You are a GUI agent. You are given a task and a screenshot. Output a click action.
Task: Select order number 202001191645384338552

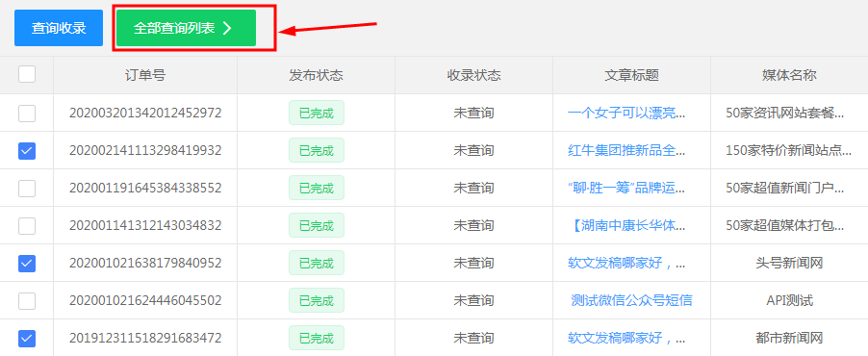tap(145, 189)
